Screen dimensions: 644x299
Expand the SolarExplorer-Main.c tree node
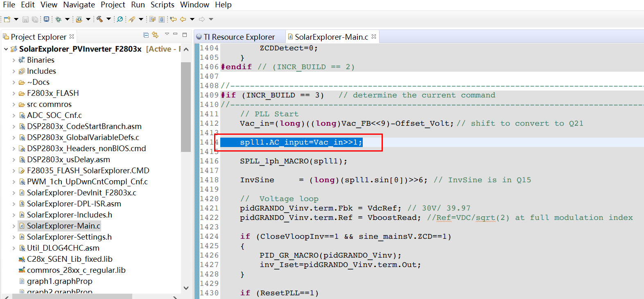pyautogui.click(x=14, y=226)
